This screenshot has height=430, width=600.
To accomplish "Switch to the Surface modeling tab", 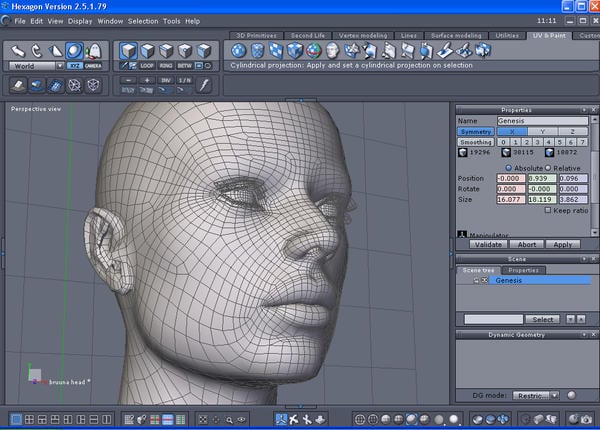I will click(455, 35).
